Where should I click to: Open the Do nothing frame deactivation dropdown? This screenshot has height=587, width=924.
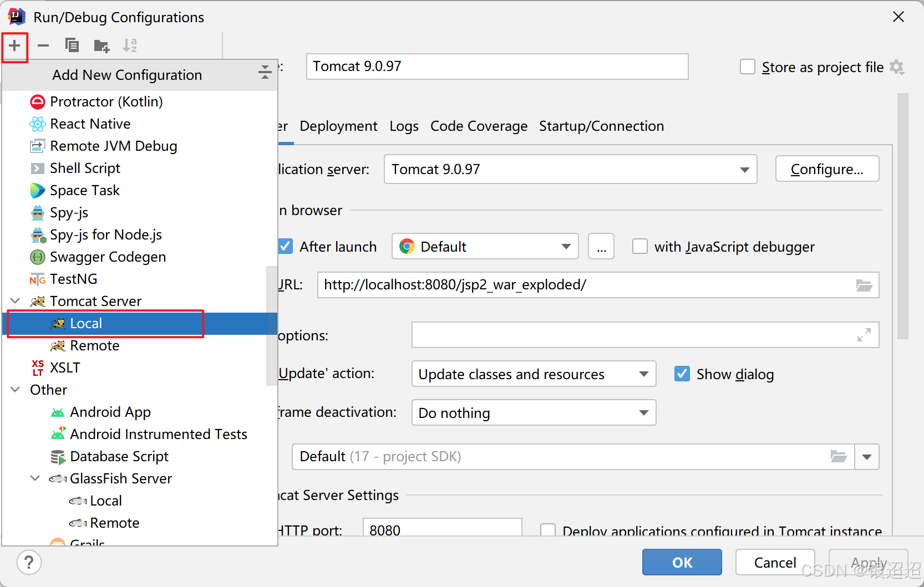[x=534, y=412]
